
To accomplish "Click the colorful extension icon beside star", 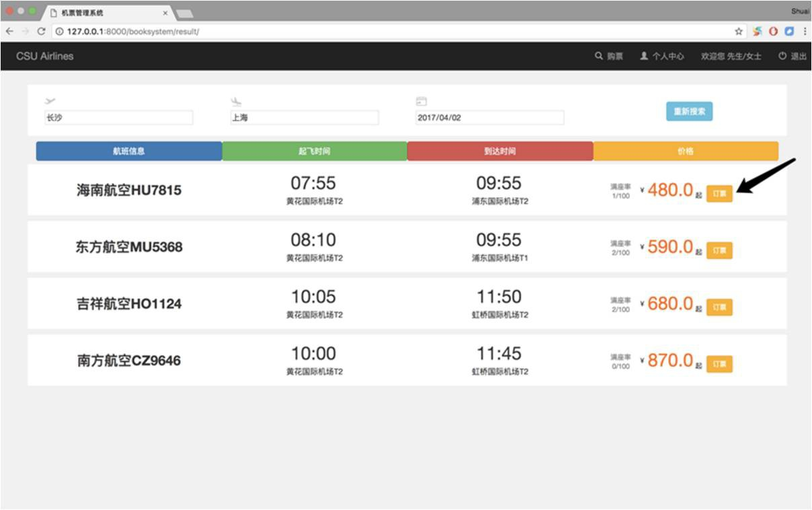I will coord(758,32).
